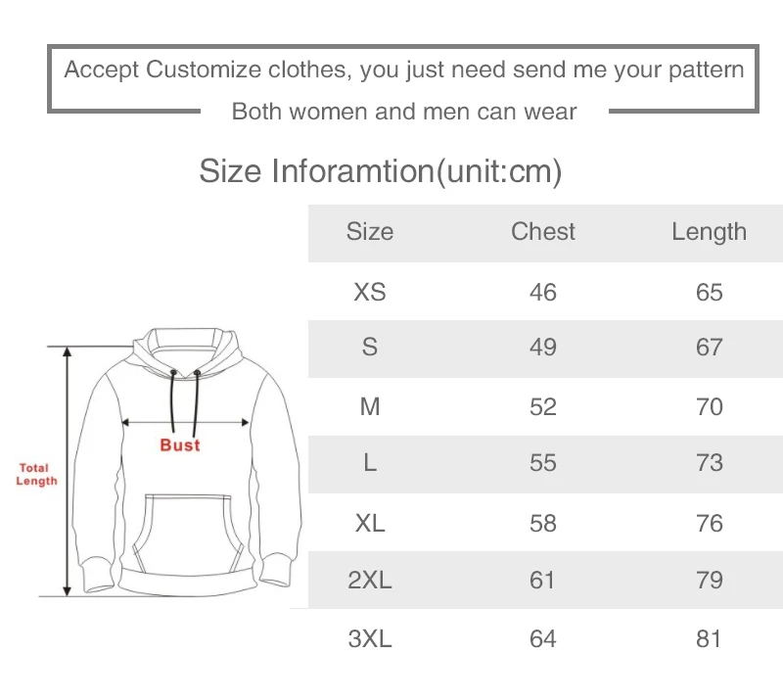Click the M size label
This screenshot has height=700, width=783.
pos(370,406)
